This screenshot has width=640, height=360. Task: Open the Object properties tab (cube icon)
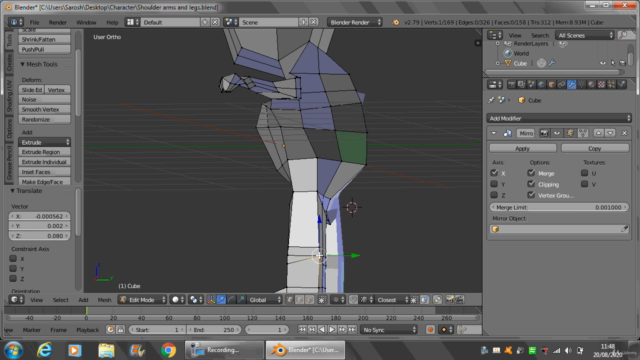(x=551, y=85)
